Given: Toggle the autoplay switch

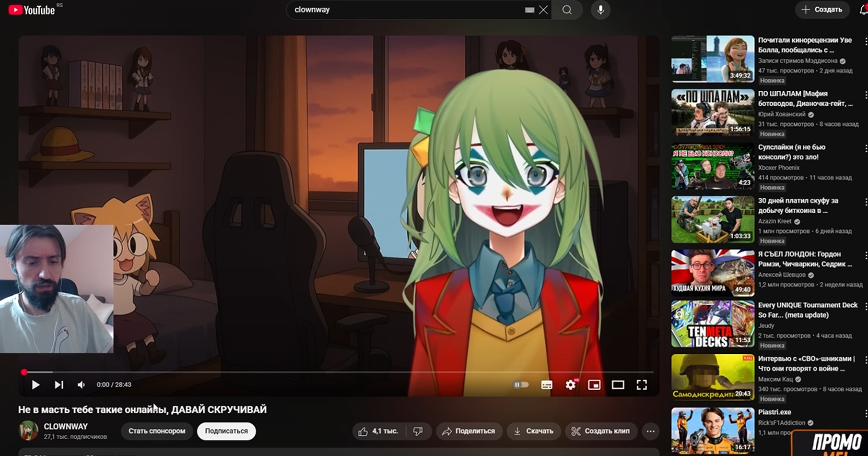Looking at the screenshot, I should pyautogui.click(x=521, y=384).
